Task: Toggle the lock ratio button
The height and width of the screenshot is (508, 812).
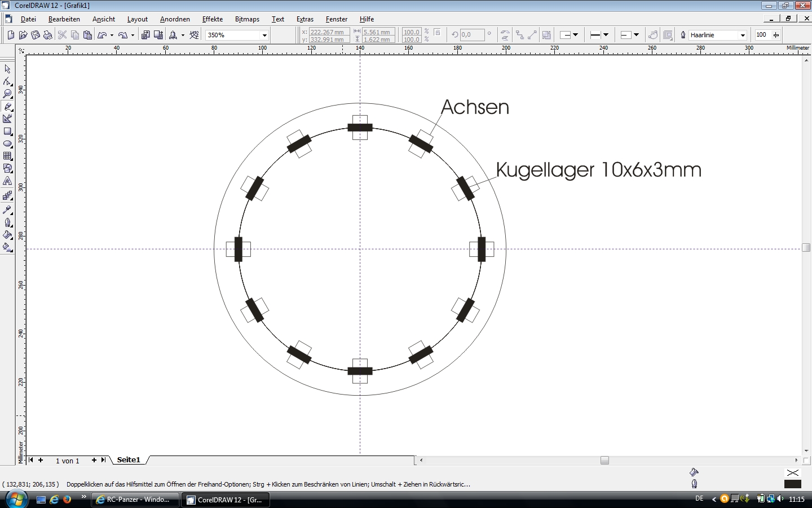Action: [437, 33]
